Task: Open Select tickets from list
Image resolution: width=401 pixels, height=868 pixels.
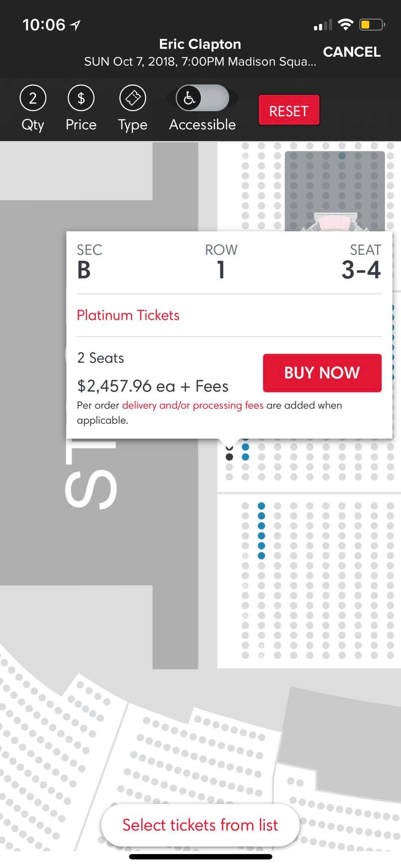Action: pyautogui.click(x=200, y=825)
